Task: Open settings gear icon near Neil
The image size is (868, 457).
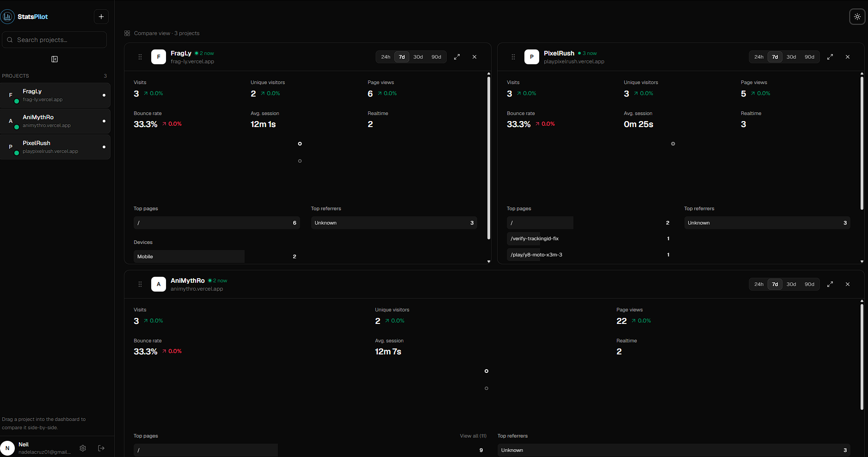Action: [83, 448]
